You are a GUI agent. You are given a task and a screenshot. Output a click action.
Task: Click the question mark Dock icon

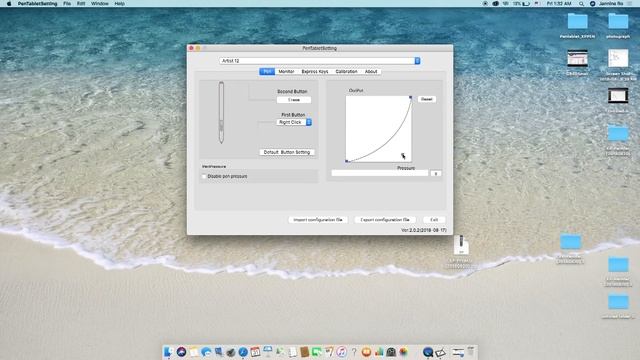point(354,352)
